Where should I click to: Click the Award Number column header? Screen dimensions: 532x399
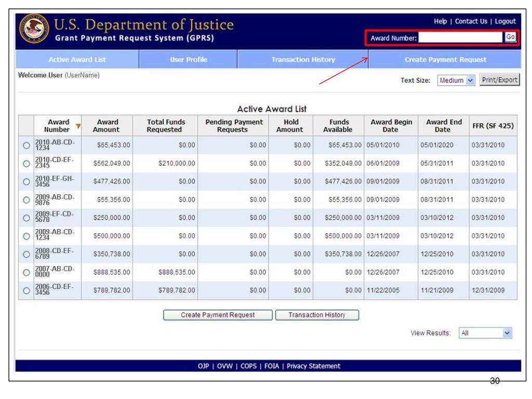pyautogui.click(x=57, y=126)
